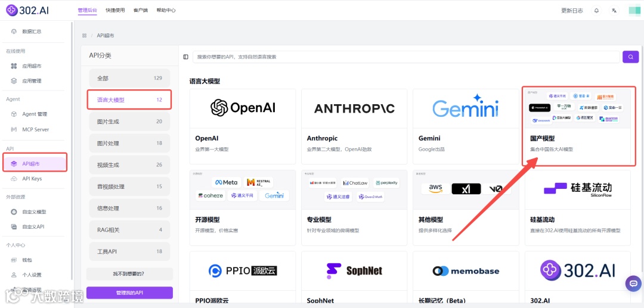This screenshot has width=644, height=308.
Task: Open the floating chat support bubble
Action: click(x=633, y=284)
